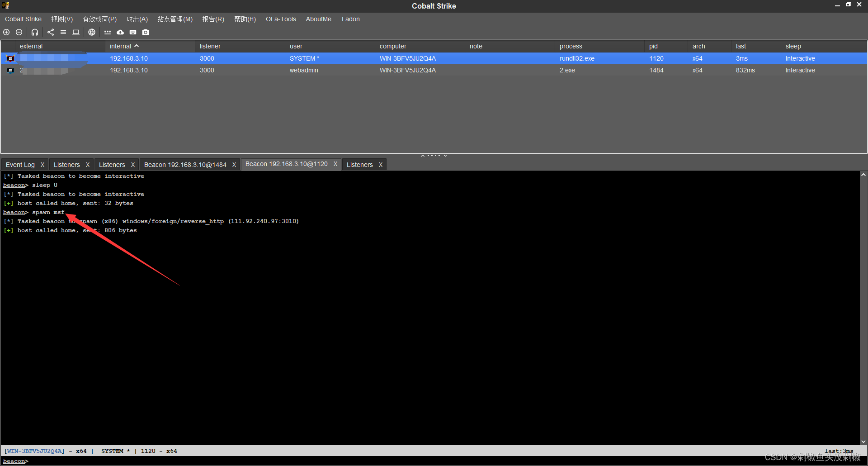The height and width of the screenshot is (466, 868).
Task: Open the Ladon menu
Action: (351, 19)
